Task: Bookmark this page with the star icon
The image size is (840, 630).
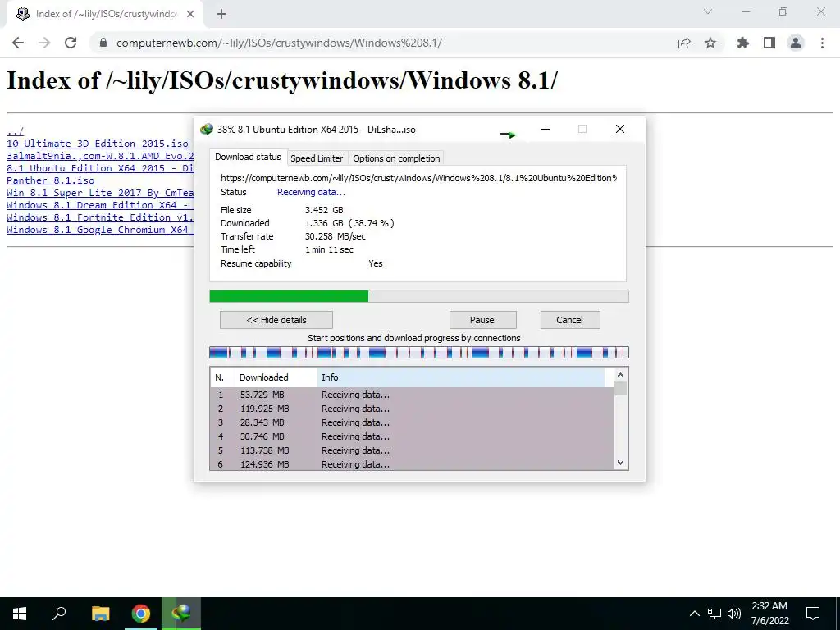Action: pos(710,43)
